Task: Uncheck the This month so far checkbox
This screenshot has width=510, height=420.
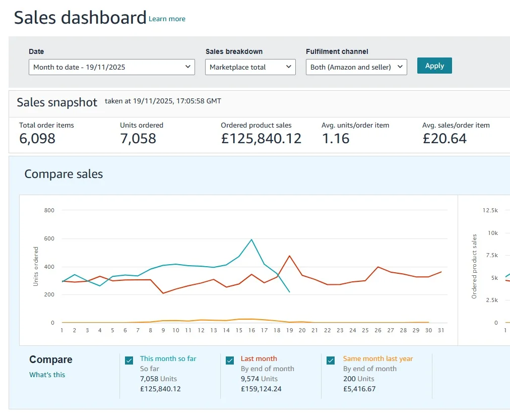Action: coord(129,361)
